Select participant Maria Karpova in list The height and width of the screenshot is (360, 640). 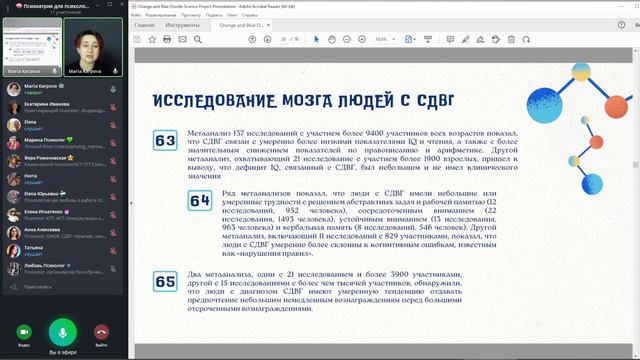click(62, 89)
